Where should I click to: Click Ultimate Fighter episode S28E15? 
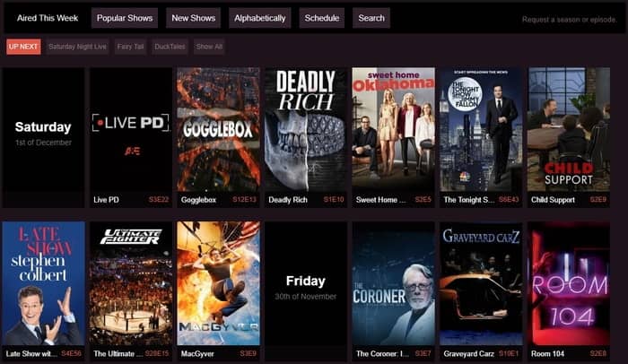157,353
